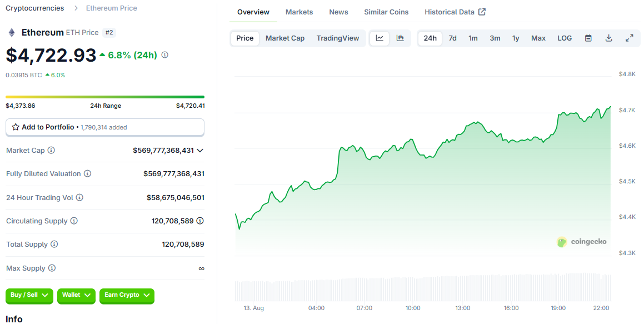Click Historical Data external link icon
The height and width of the screenshot is (324, 644).
point(482,12)
